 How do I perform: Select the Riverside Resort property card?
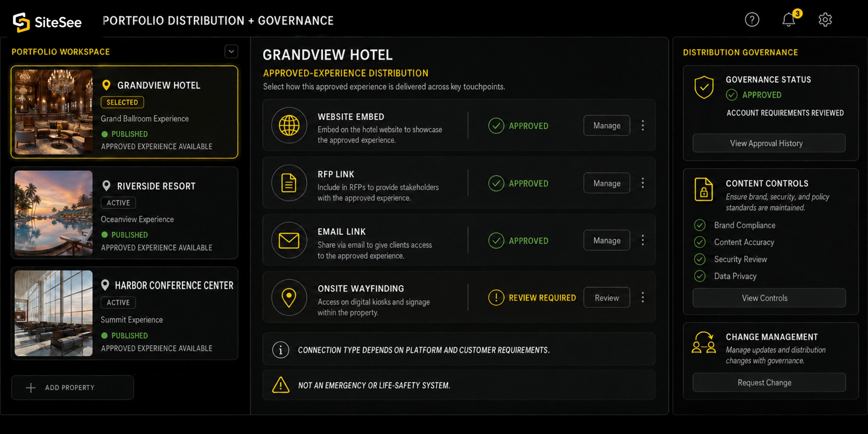pos(124,213)
